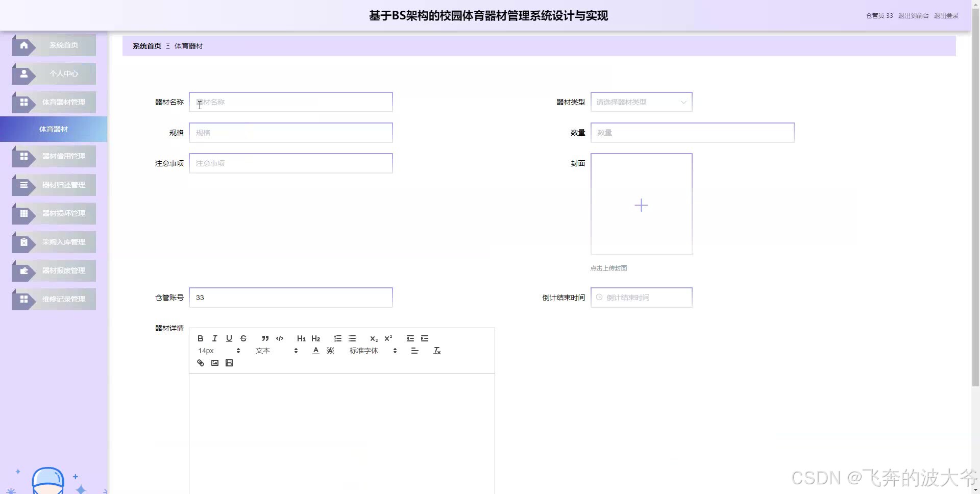The image size is (980, 494).
Task: Click 退出到前台 in the header
Action: 913,16
